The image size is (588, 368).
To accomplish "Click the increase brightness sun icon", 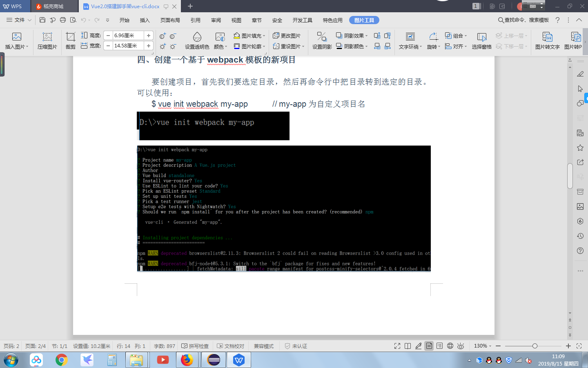I will (x=163, y=46).
